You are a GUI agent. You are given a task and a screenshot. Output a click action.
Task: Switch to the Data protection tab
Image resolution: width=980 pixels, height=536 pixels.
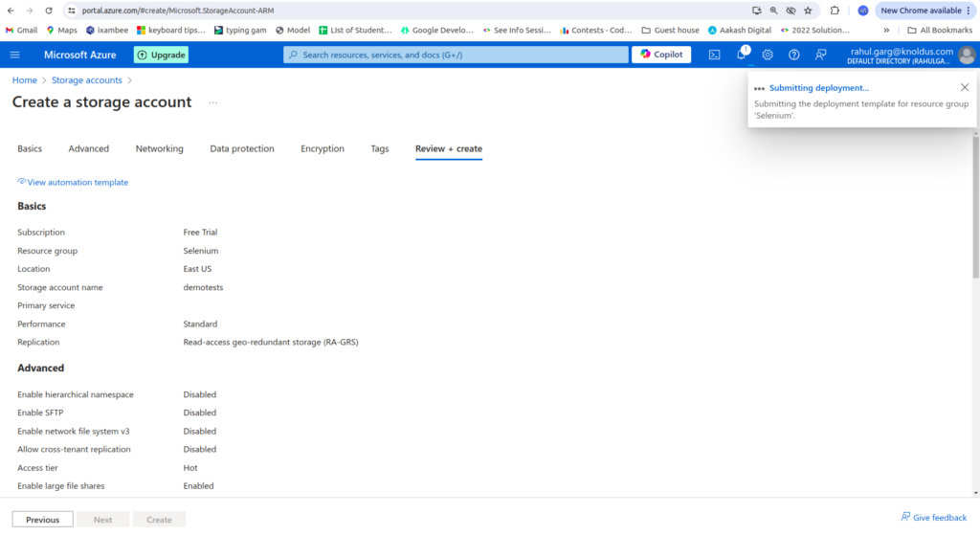click(242, 148)
